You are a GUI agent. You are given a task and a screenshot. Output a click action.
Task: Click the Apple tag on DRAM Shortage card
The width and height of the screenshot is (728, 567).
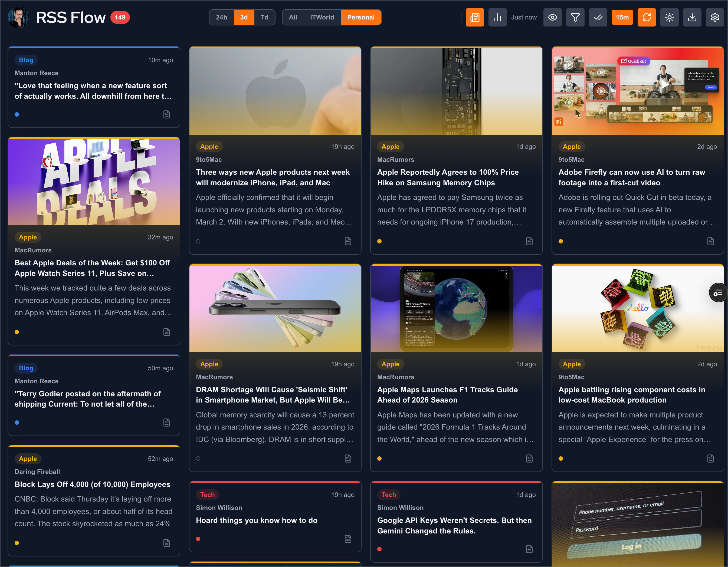pos(209,364)
